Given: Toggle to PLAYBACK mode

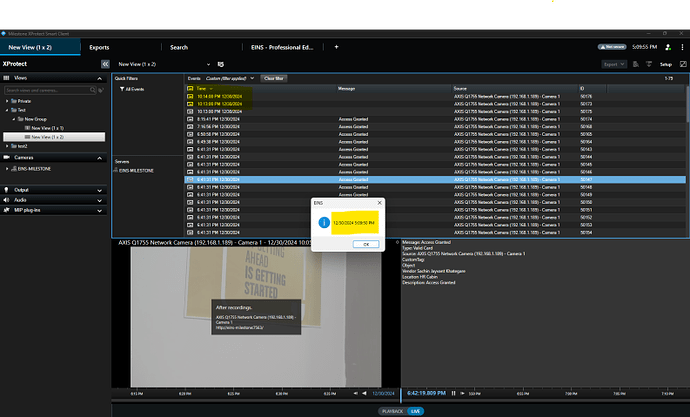Looking at the screenshot, I should 393,410.
